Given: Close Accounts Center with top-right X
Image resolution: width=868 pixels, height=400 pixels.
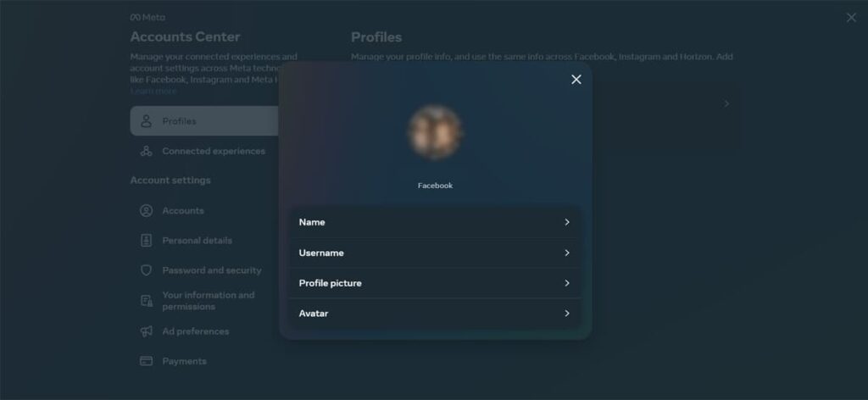Looking at the screenshot, I should click(851, 18).
